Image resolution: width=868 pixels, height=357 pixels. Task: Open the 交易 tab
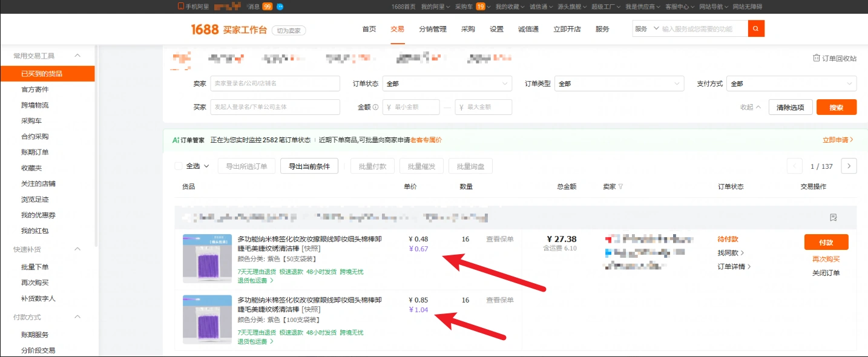click(x=398, y=29)
